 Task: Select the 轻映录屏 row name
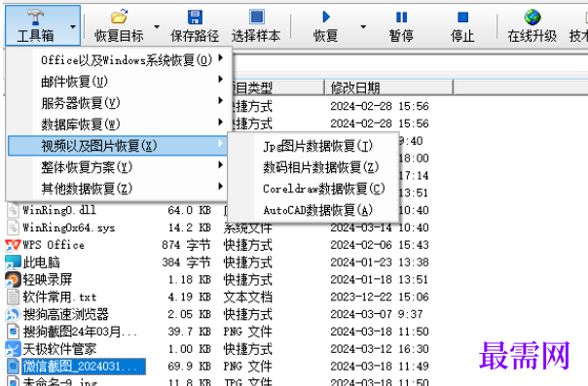(x=48, y=280)
